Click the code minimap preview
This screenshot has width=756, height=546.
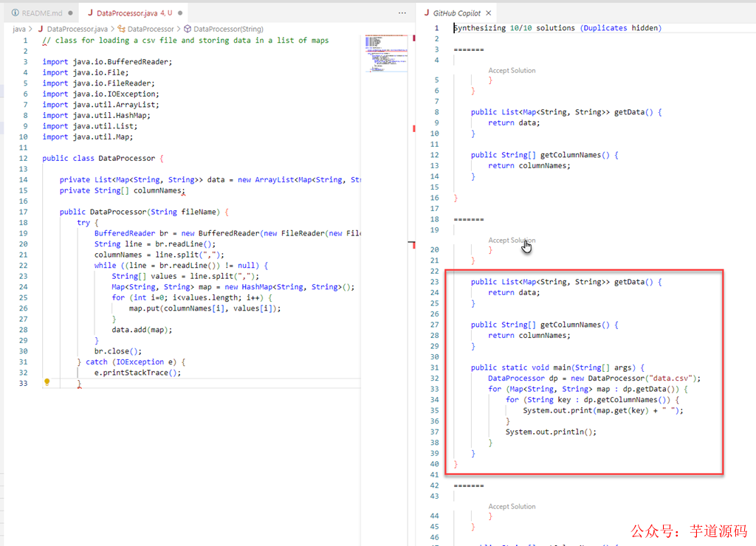point(386,53)
